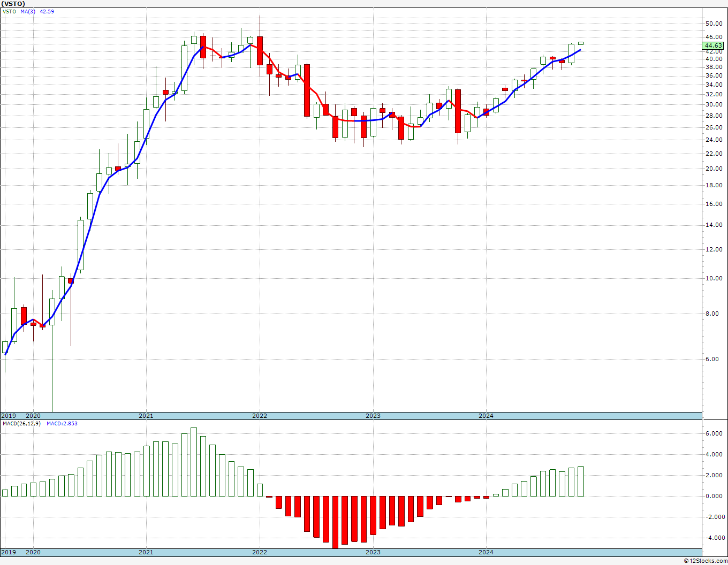
Task: Click the 38.00 price axis label
Action: pos(714,67)
